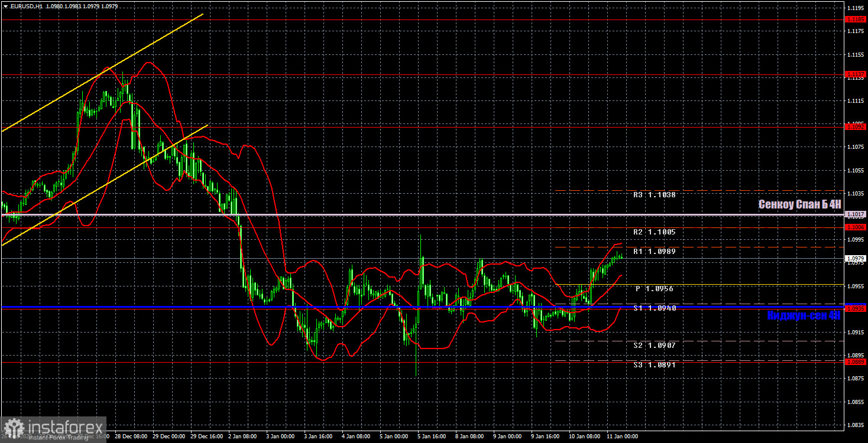Click the red 1.1006 price tag
868x443 pixels.
(x=856, y=227)
